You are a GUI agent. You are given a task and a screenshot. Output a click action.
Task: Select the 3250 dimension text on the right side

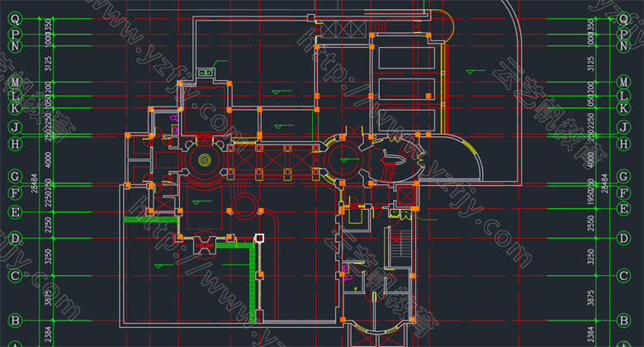(x=590, y=257)
